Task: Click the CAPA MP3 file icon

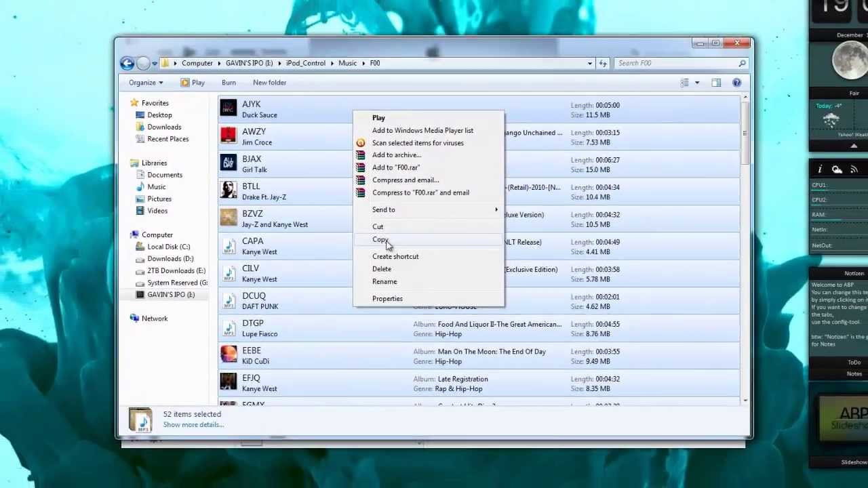Action: pos(229,246)
